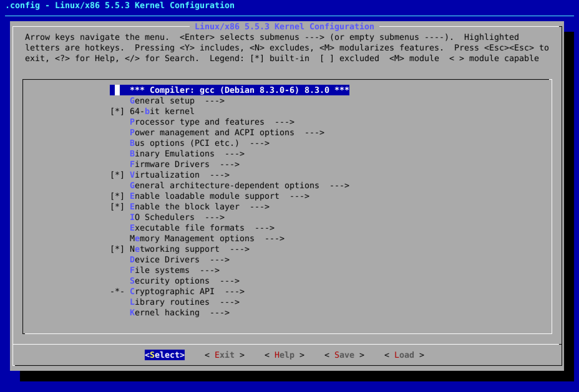Click the Processor type and features label
The width and height of the screenshot is (579, 392).
pos(197,122)
